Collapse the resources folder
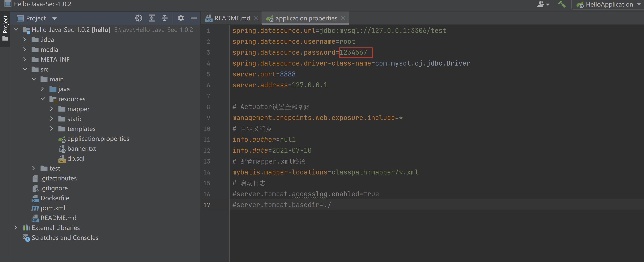The width and height of the screenshot is (644, 262). 43,99
